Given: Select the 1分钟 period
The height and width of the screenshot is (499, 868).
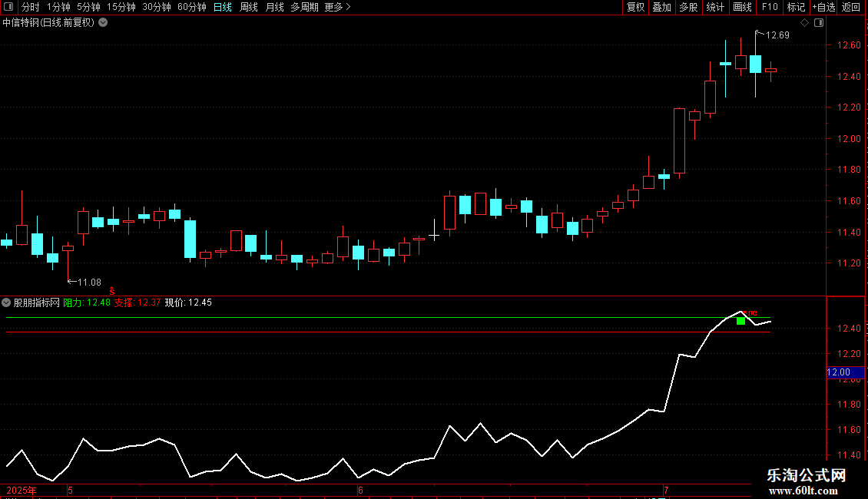Looking at the screenshot, I should click(58, 7).
